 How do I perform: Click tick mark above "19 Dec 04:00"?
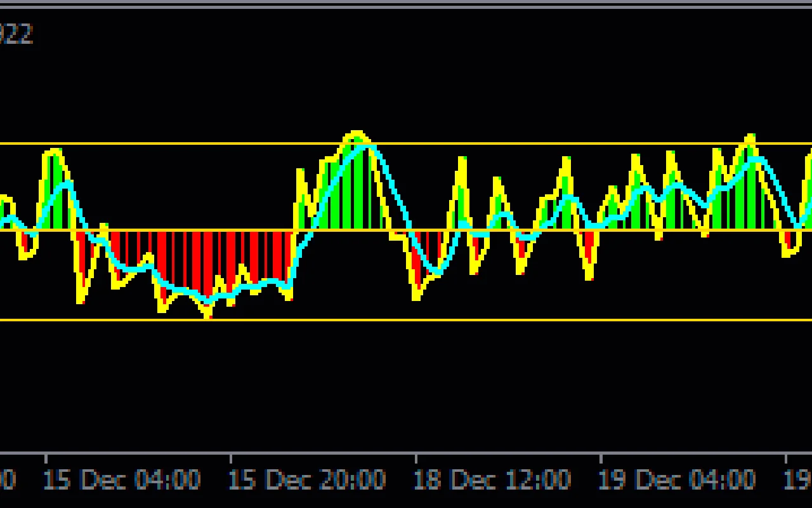[x=601, y=458]
